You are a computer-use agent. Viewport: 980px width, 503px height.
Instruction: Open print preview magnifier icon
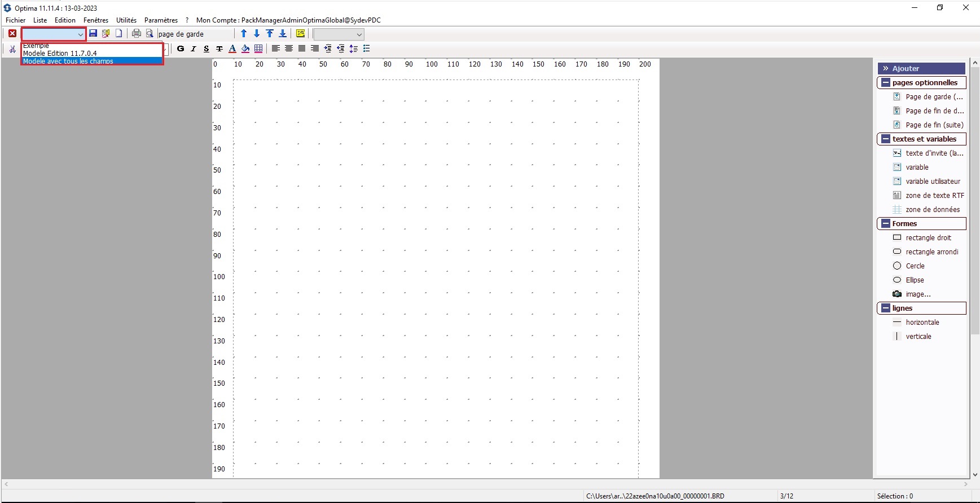tap(150, 34)
